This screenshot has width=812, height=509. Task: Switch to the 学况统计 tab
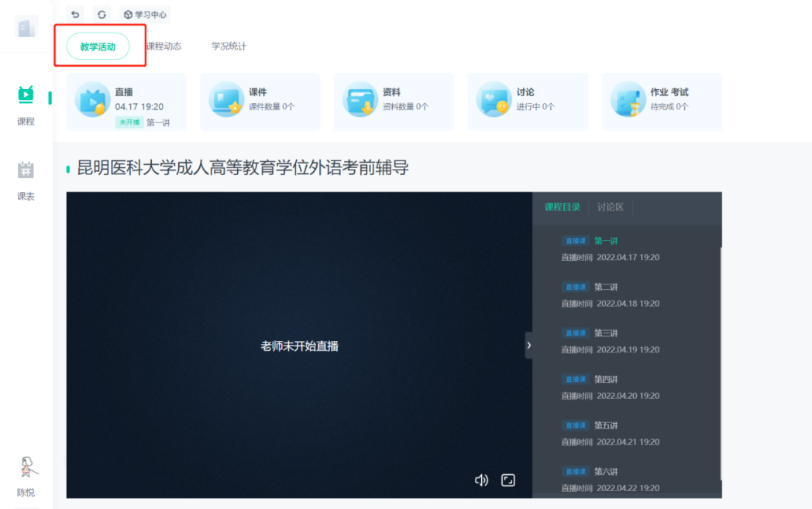pyautogui.click(x=229, y=46)
